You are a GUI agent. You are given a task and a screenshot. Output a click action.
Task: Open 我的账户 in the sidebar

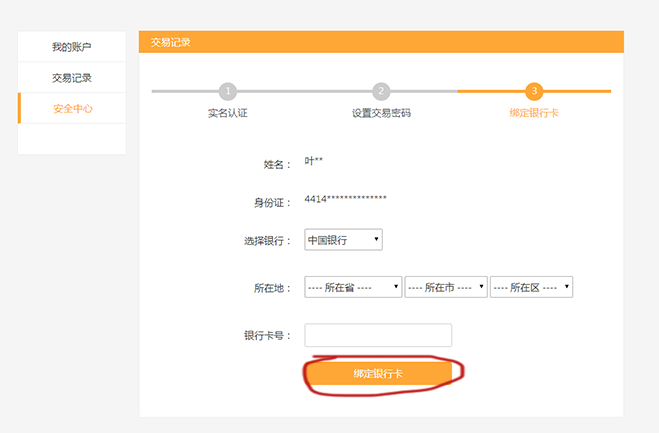pyautogui.click(x=72, y=47)
